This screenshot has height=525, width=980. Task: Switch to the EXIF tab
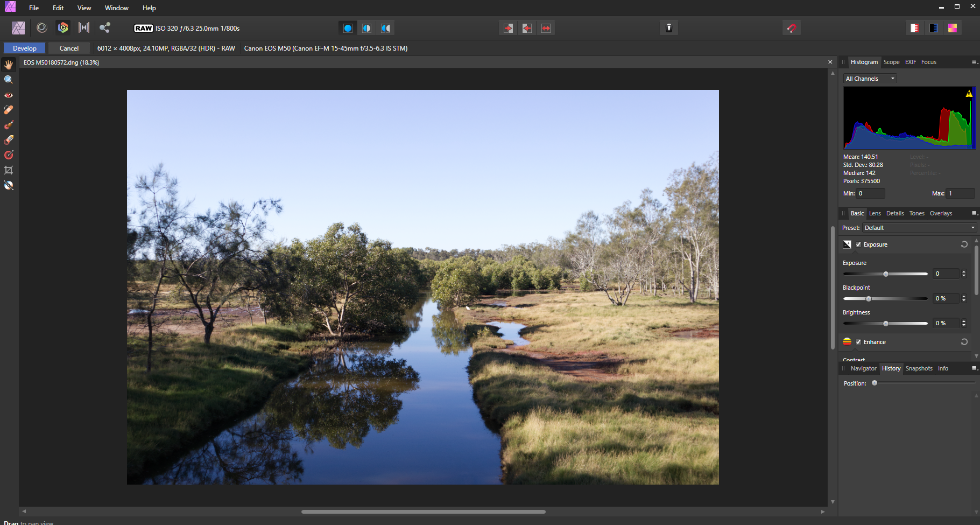point(911,62)
